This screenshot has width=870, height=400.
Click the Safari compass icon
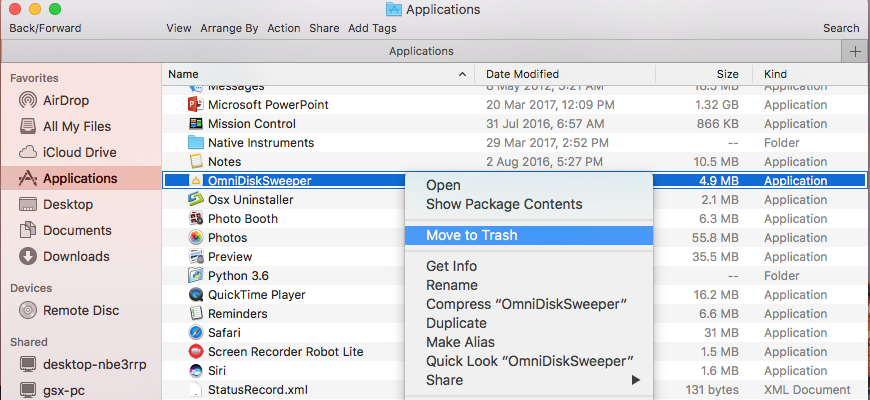click(196, 333)
